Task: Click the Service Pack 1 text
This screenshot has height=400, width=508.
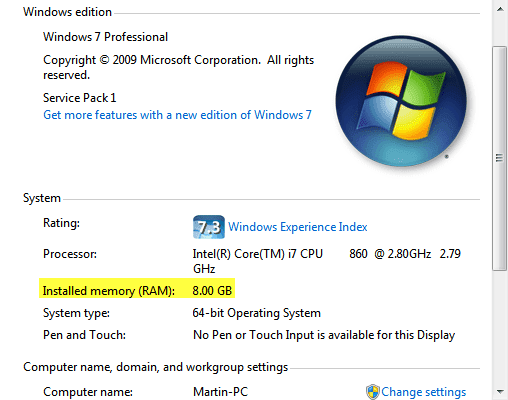Action: coord(80,98)
